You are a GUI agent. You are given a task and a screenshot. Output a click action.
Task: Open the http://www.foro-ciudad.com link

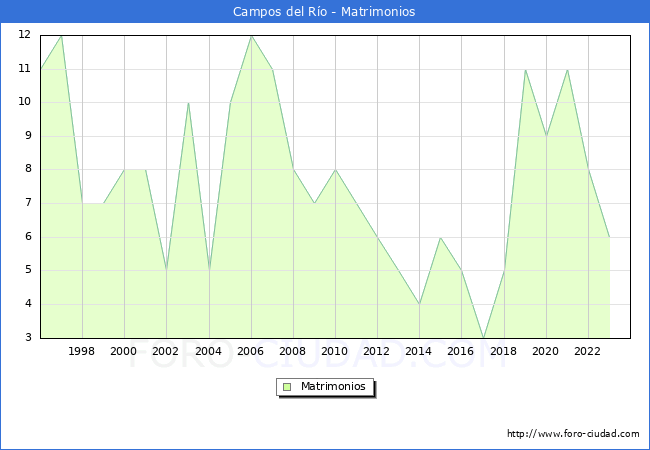pos(573,434)
